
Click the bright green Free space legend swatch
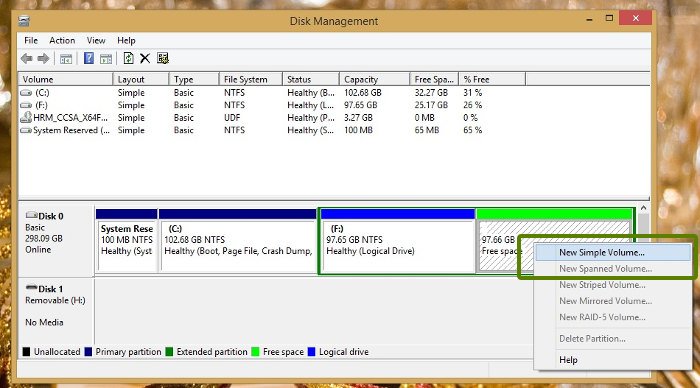click(255, 352)
